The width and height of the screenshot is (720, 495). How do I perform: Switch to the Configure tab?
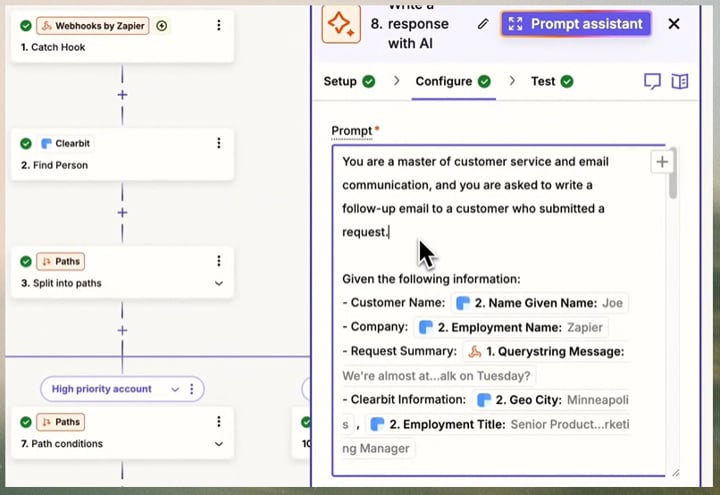tap(453, 81)
